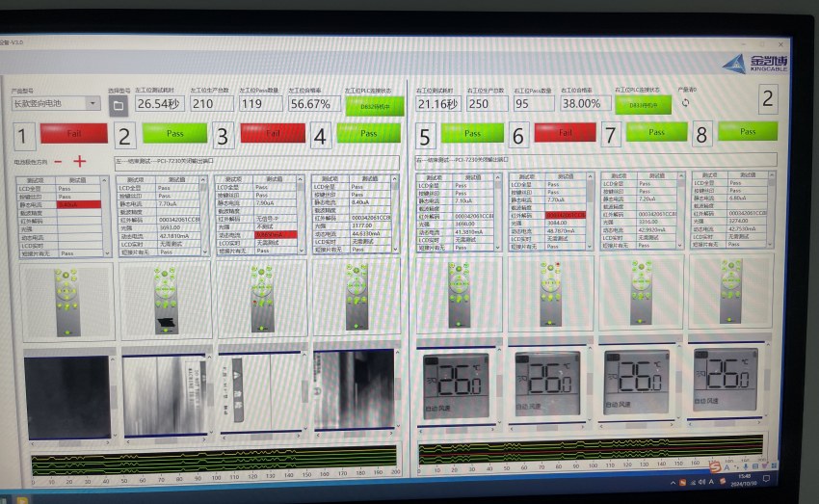Image resolution: width=819 pixels, height=504 pixels.
Task: Click red dynamic current cell in station 3 table
Action: tap(276, 234)
